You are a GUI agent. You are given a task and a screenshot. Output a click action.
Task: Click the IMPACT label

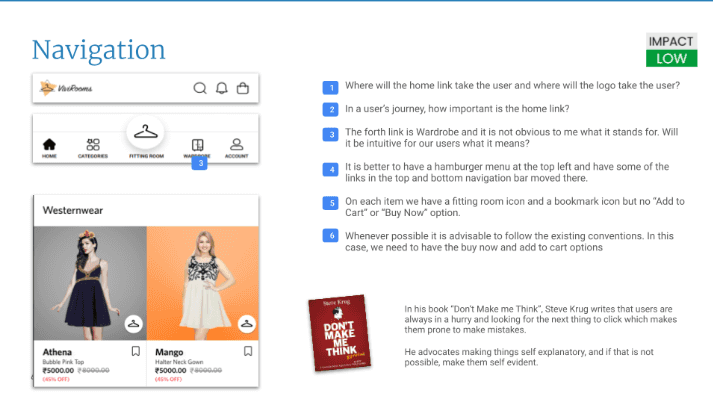[671, 41]
